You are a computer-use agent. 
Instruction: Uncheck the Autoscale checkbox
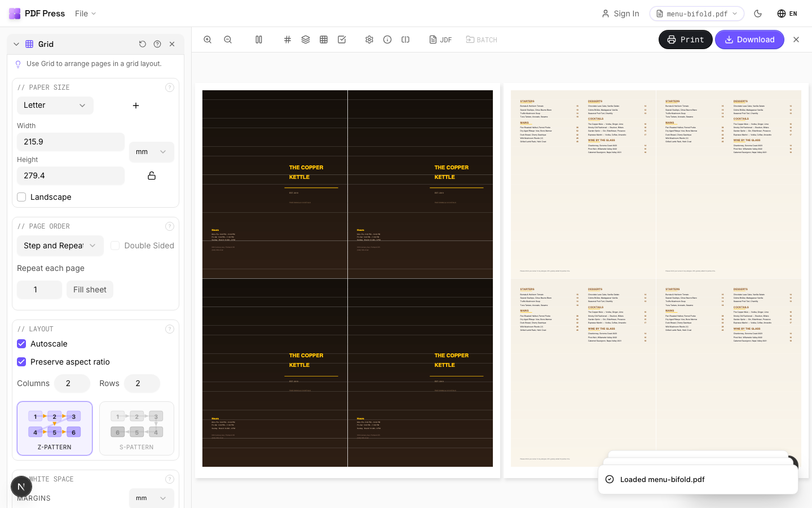[21, 344]
